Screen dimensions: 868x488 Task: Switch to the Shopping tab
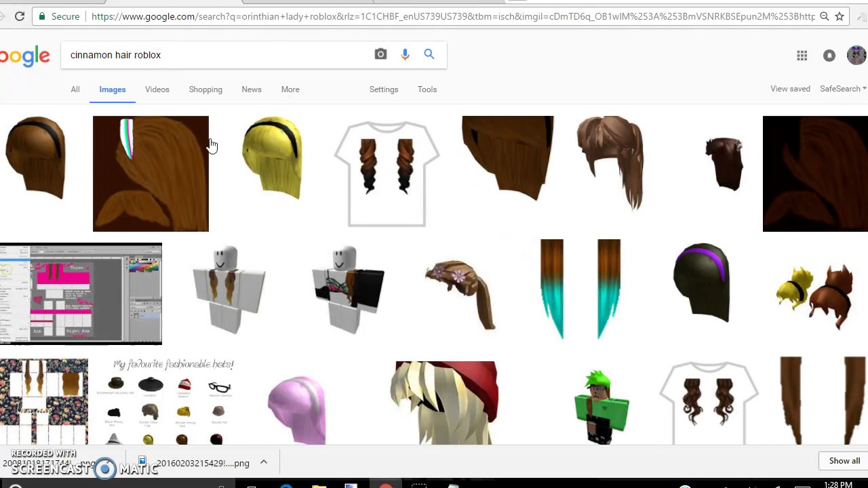205,89
